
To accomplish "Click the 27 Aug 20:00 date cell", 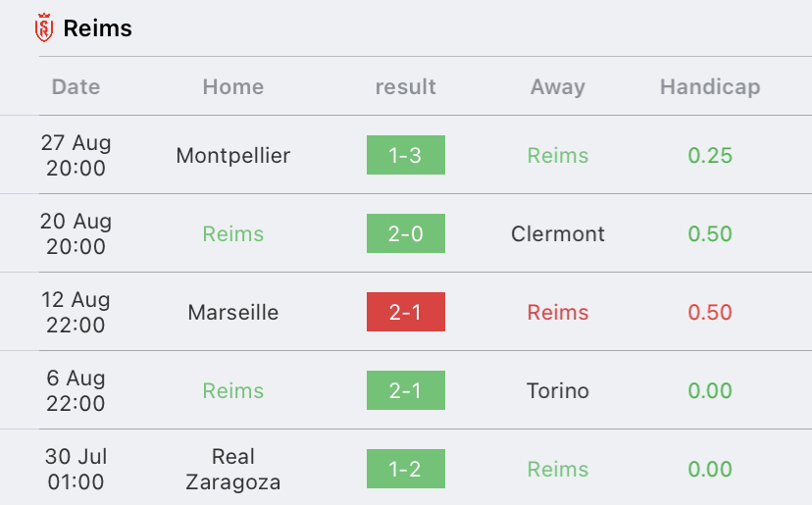I will pos(76,155).
